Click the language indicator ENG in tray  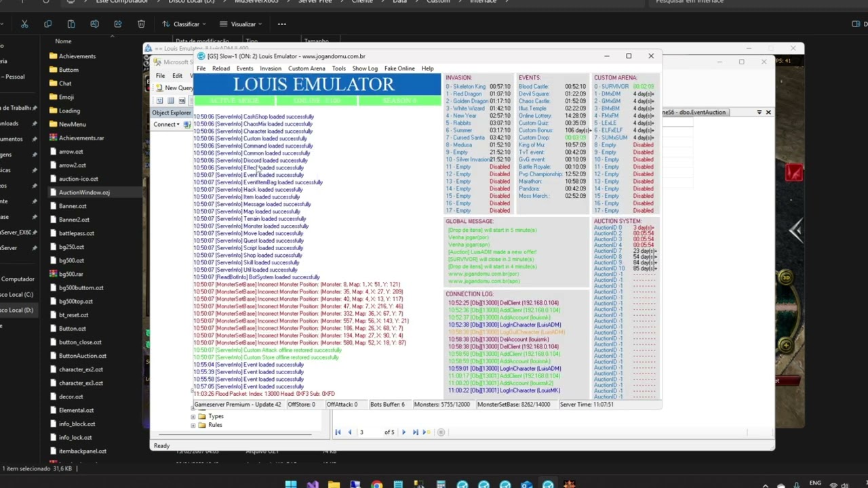click(x=815, y=483)
